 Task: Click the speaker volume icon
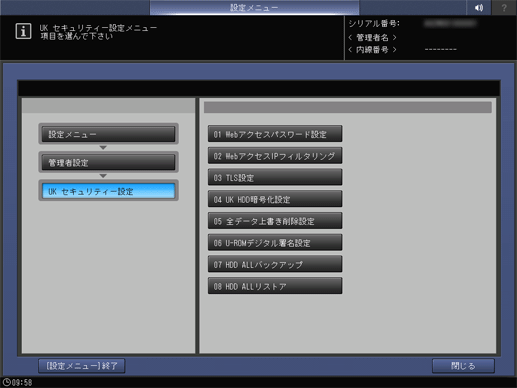pos(479,7)
